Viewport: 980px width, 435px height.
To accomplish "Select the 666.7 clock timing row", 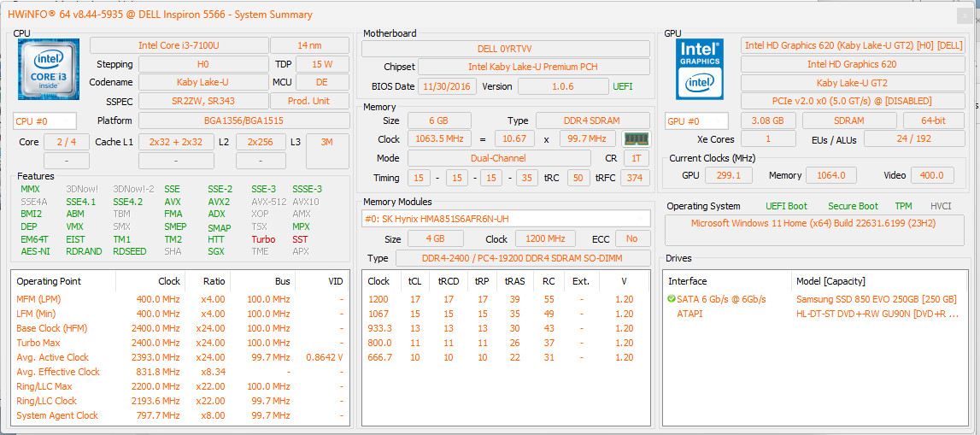I will pyautogui.click(x=507, y=357).
